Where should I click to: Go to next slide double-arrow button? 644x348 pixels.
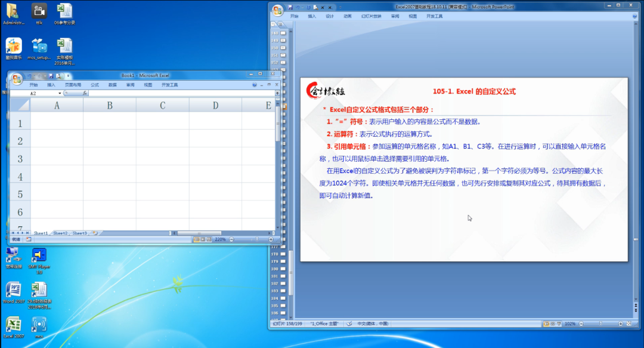click(x=636, y=310)
